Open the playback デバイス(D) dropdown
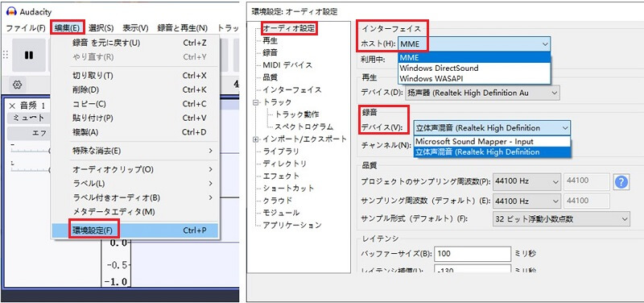The width and height of the screenshot is (644, 303). point(482,93)
